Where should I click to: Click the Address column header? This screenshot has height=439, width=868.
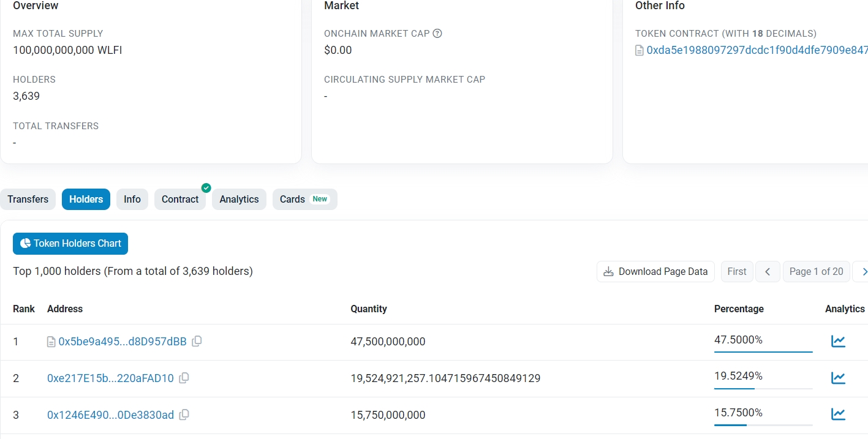65,309
